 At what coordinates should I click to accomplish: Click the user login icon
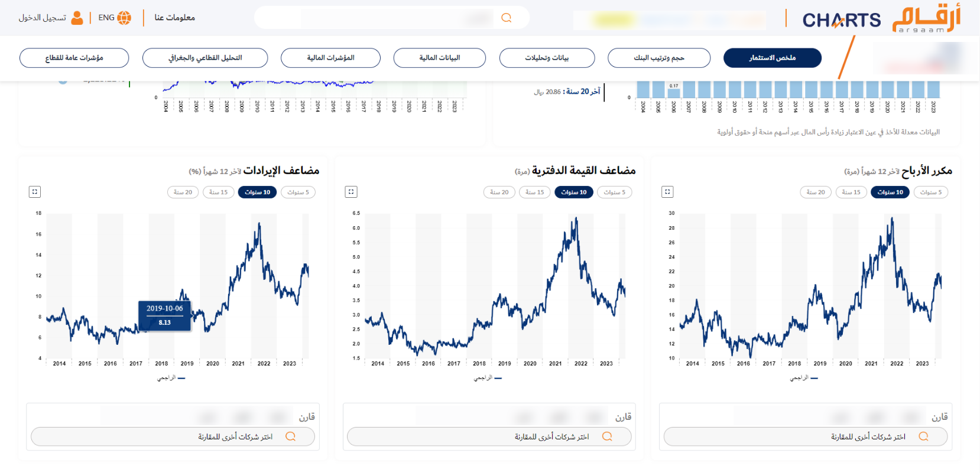pyautogui.click(x=76, y=17)
